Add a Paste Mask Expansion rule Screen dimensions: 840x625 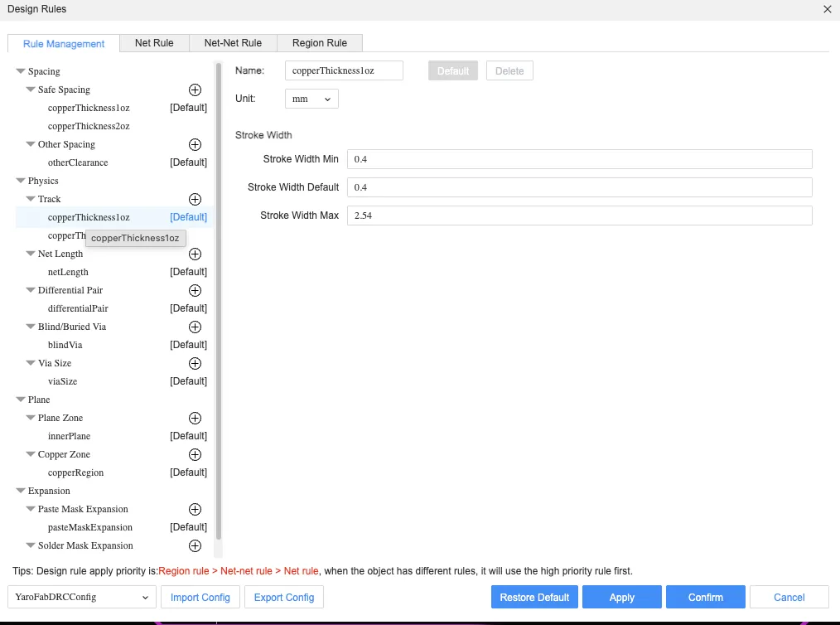click(x=195, y=509)
